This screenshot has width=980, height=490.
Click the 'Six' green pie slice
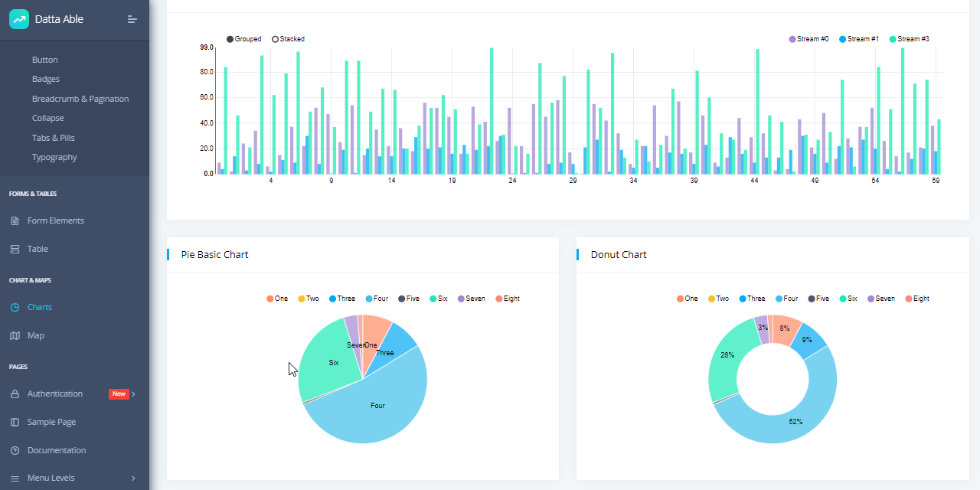tap(335, 362)
